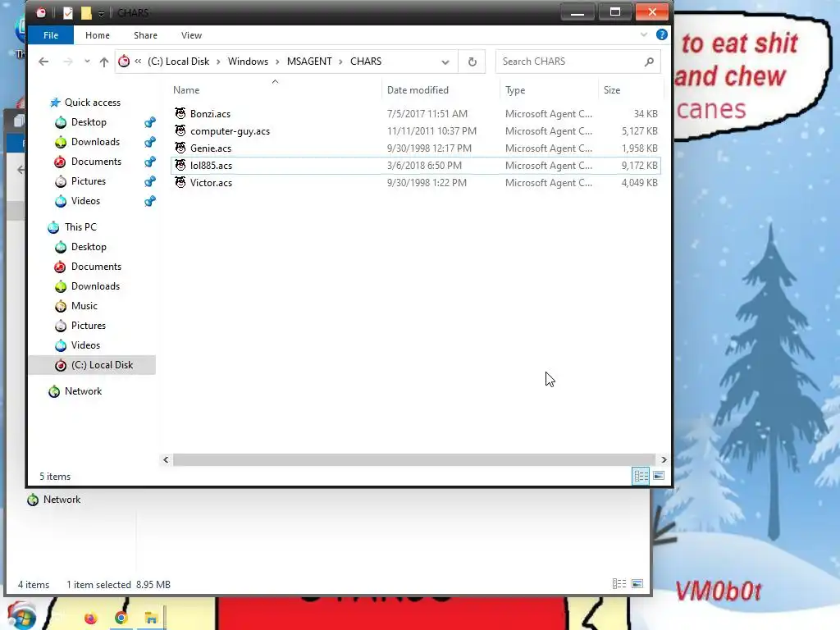840x630 pixels.
Task: Switch to large icons view in CHARS window
Action: click(659, 476)
